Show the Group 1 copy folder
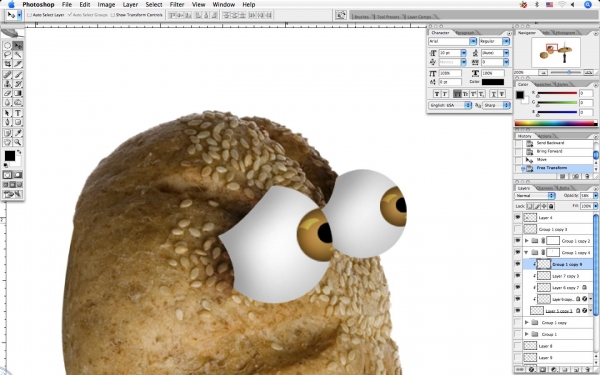This screenshot has width=600, height=375. click(518, 322)
